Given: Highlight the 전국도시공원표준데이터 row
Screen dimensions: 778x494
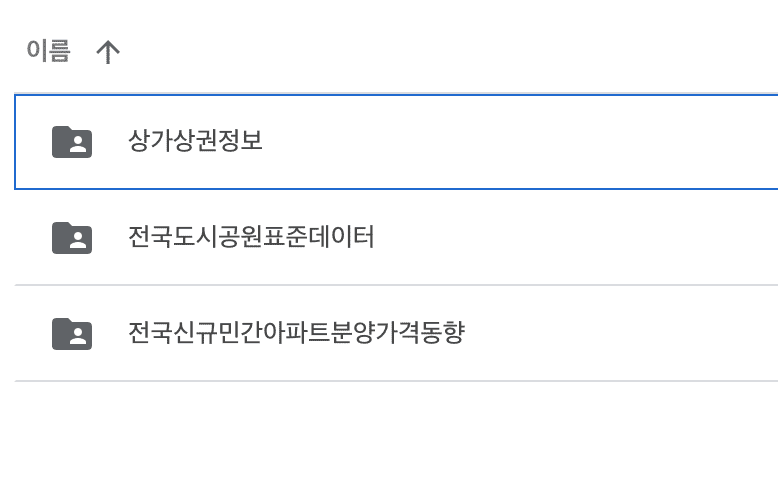Looking at the screenshot, I should 500,238.
